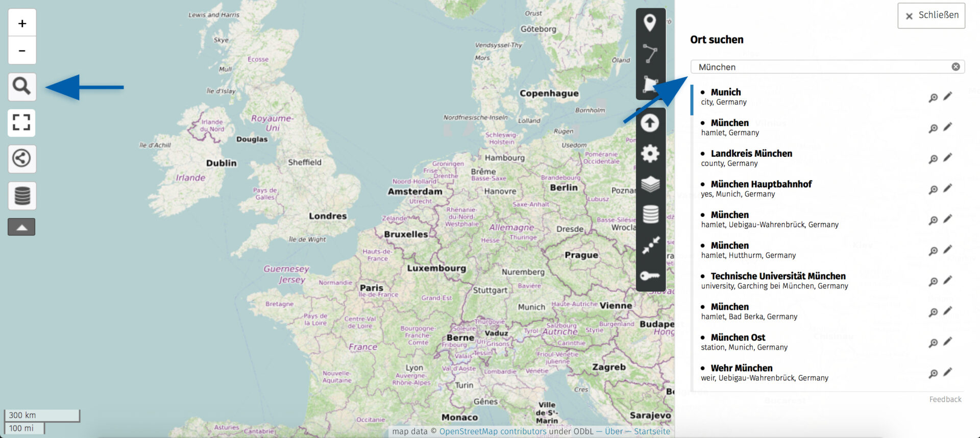Open the import data upload tool
Image resolution: width=980 pixels, height=438 pixels.
(650, 123)
